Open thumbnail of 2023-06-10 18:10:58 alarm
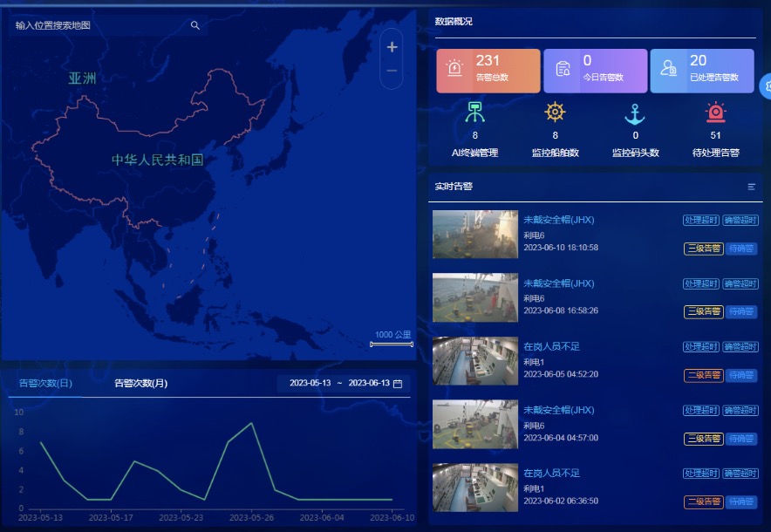Viewport: 771px width, 532px height. pos(474,235)
